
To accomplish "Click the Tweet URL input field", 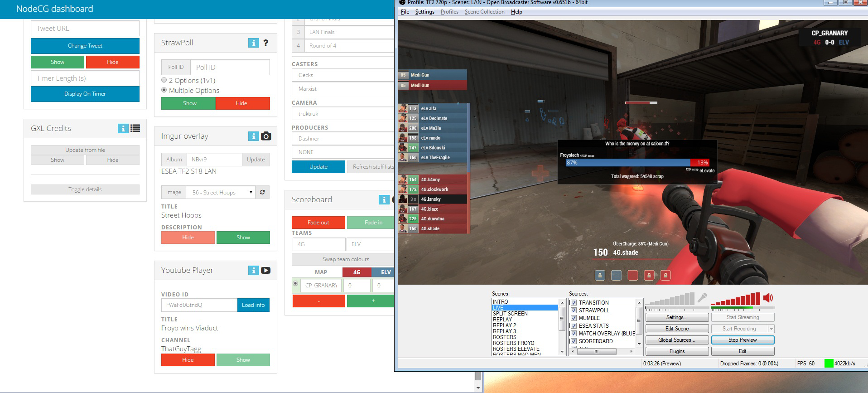I will coord(85,29).
